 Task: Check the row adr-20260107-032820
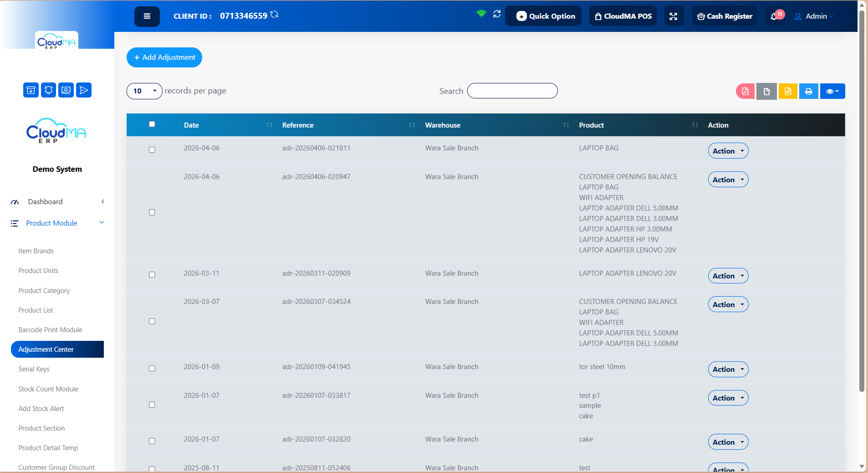[152, 441]
